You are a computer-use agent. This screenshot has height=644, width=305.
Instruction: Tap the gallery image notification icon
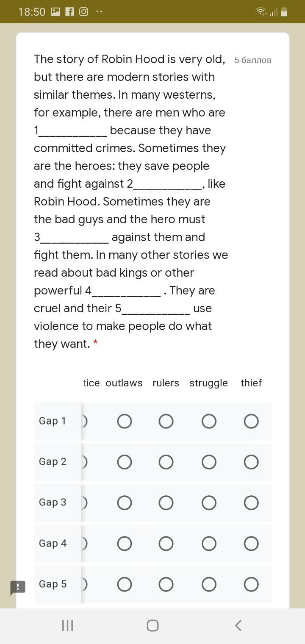click(55, 12)
